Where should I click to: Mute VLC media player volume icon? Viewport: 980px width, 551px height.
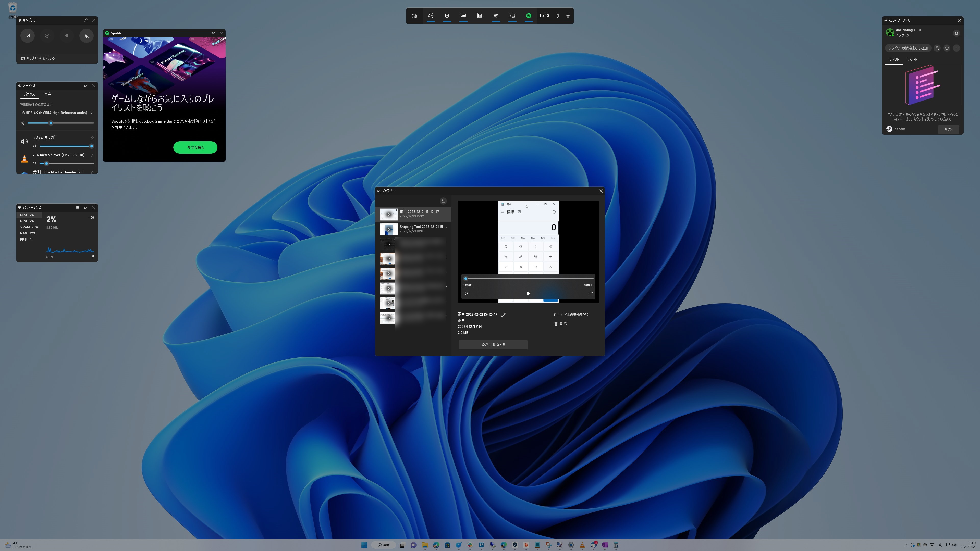35,164
